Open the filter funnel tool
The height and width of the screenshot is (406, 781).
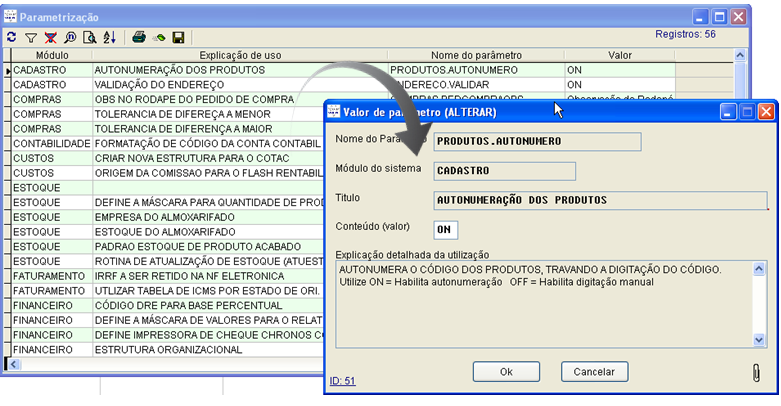(31, 37)
